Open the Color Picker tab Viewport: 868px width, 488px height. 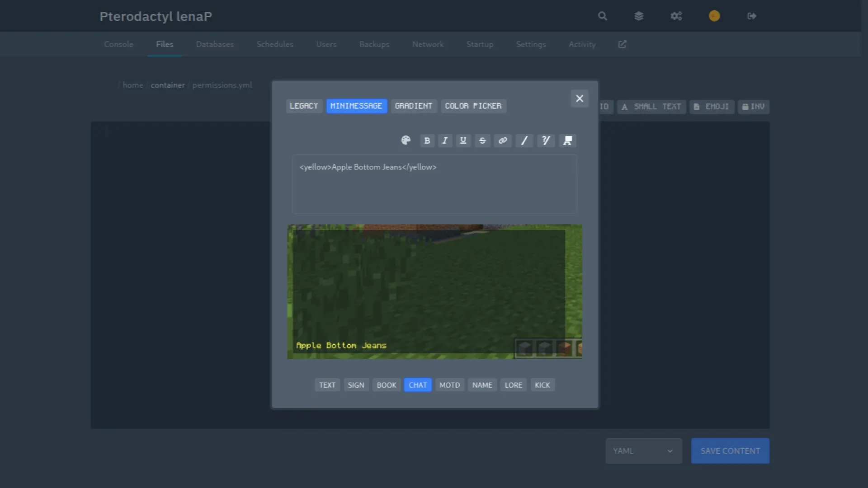coord(473,106)
